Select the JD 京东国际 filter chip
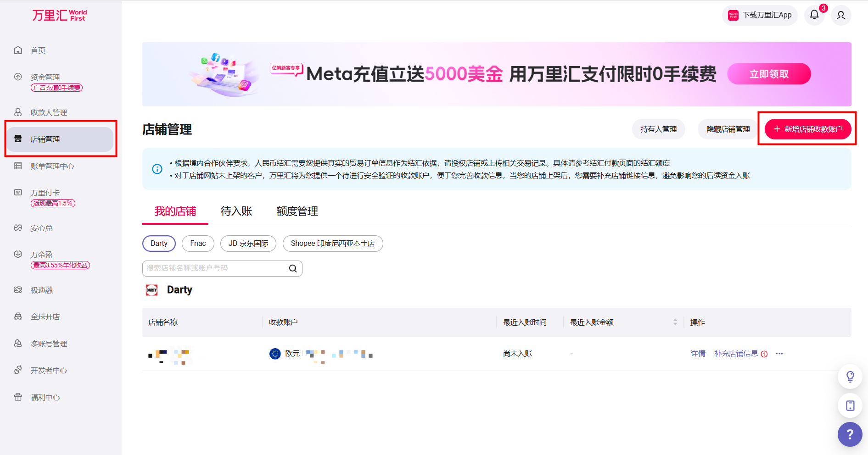Viewport: 868px width, 455px height. click(x=248, y=244)
